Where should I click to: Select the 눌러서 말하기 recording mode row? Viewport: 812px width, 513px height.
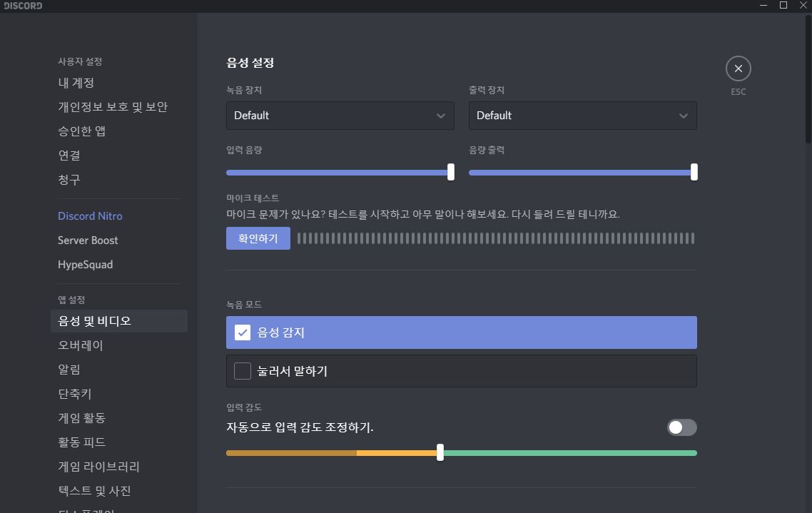coord(462,371)
